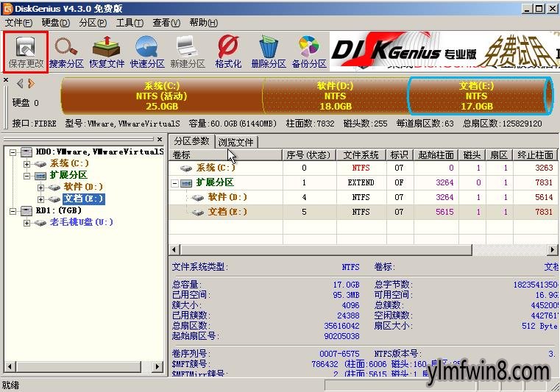The height and width of the screenshot is (392, 560).
Task: Select 系统(C:) in the left tree
Action: pyautogui.click(x=69, y=163)
